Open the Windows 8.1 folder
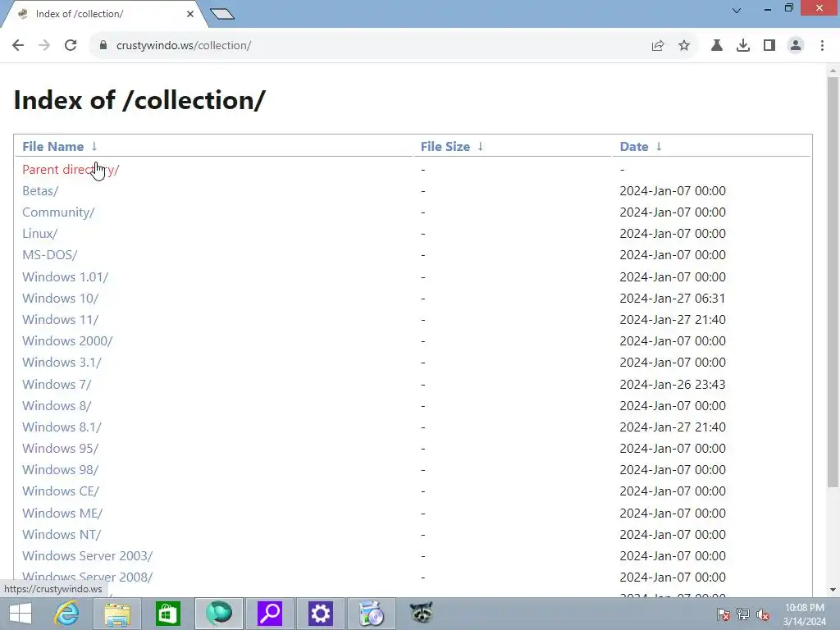840x630 pixels. click(62, 427)
